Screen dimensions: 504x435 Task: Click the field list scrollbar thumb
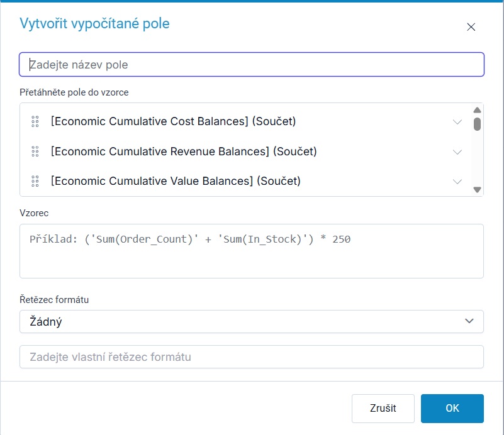(x=477, y=124)
